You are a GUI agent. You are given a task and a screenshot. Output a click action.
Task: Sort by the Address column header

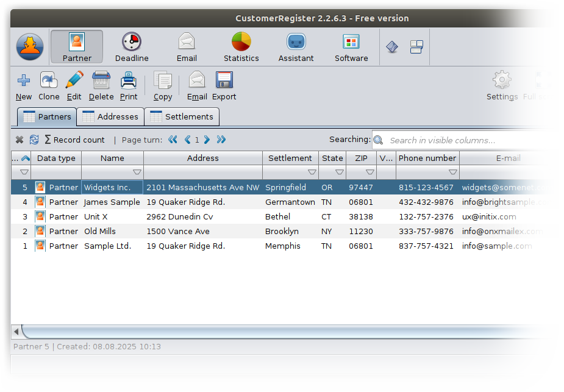pyautogui.click(x=203, y=159)
